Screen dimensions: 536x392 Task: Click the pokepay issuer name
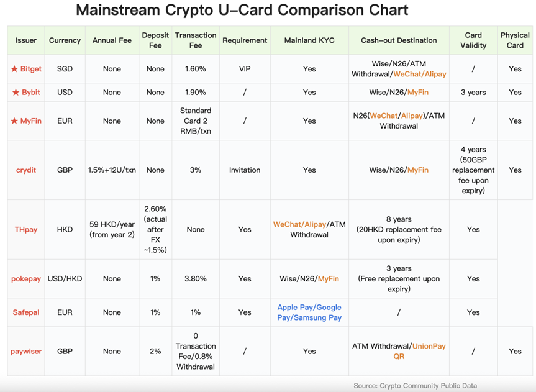[26, 279]
